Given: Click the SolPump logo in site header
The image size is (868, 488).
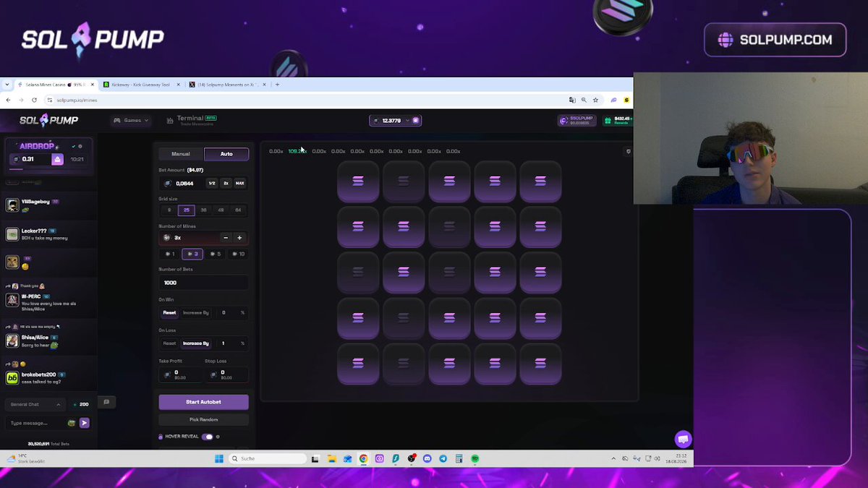Looking at the screenshot, I should (48, 120).
